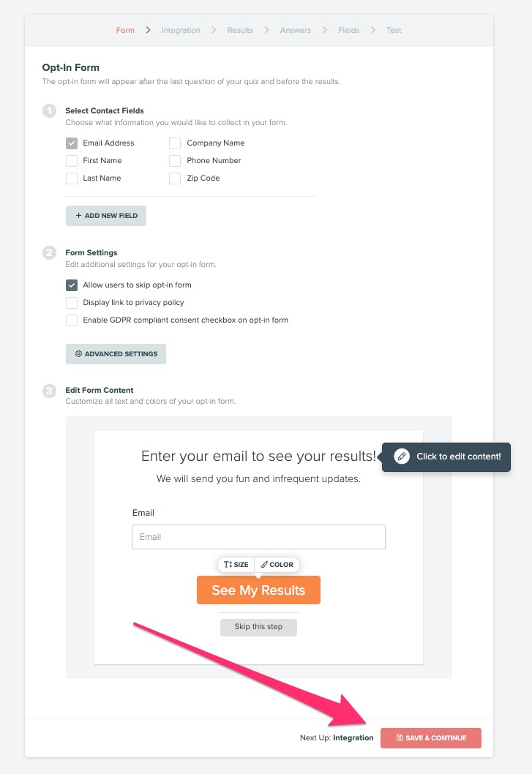Enable the First Name contact field
The width and height of the screenshot is (532, 774).
point(71,160)
